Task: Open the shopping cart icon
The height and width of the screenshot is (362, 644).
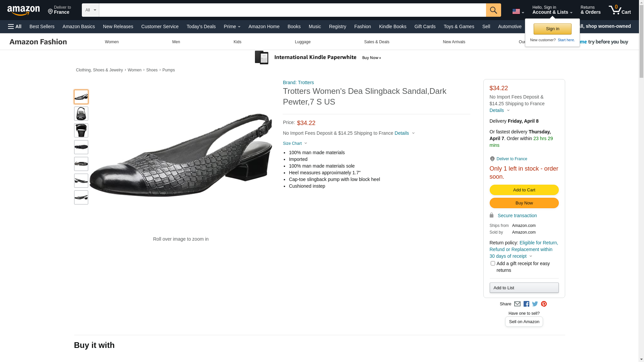Action: click(620, 10)
